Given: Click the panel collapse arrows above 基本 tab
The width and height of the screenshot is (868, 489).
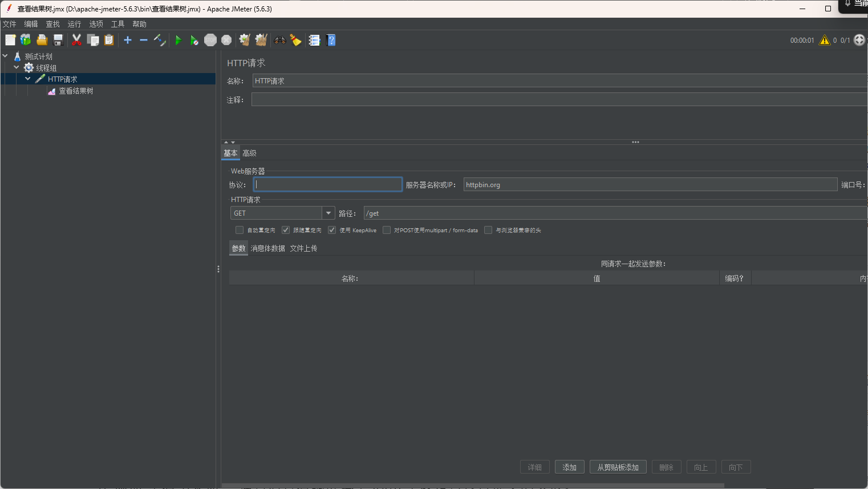Looking at the screenshot, I should pos(229,142).
